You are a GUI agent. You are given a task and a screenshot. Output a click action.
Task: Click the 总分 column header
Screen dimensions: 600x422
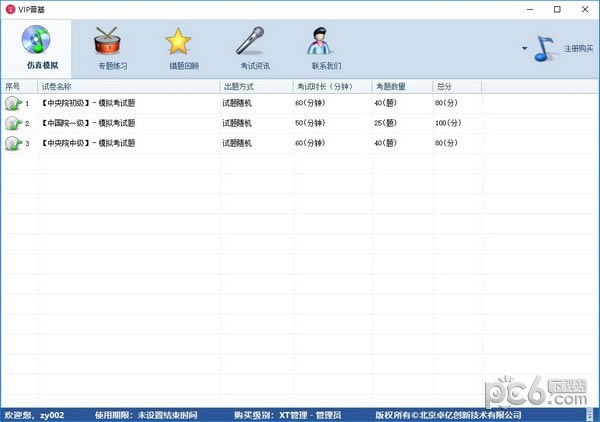(x=456, y=86)
